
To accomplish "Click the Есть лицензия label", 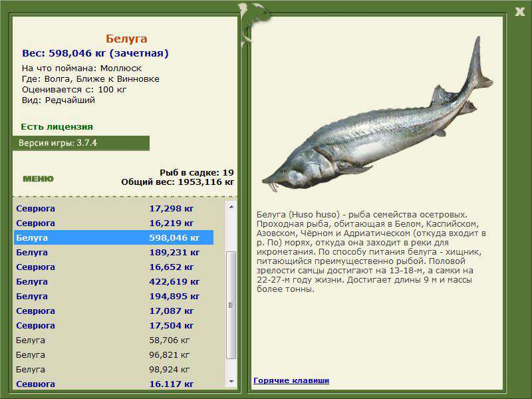I will point(57,126).
